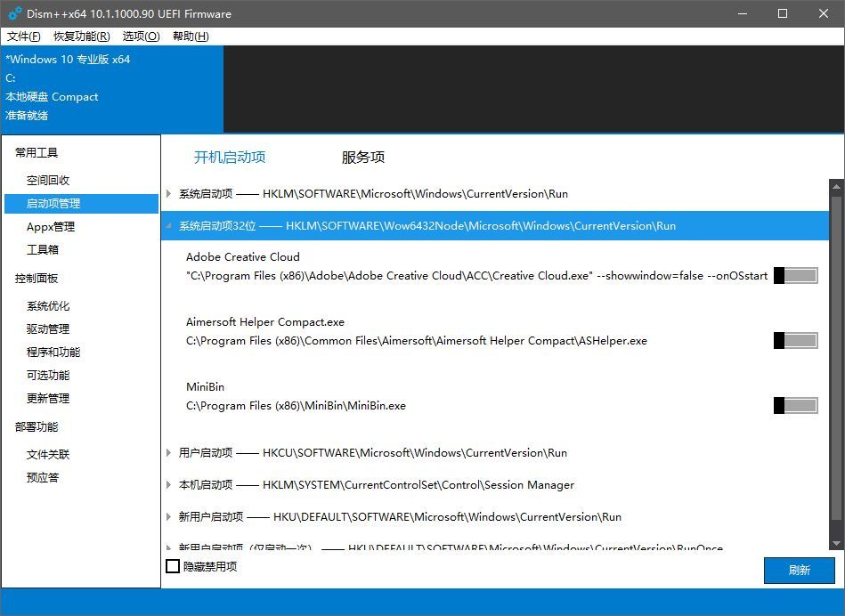Click the 部署功能 section heading
The image size is (845, 616).
pos(37,426)
